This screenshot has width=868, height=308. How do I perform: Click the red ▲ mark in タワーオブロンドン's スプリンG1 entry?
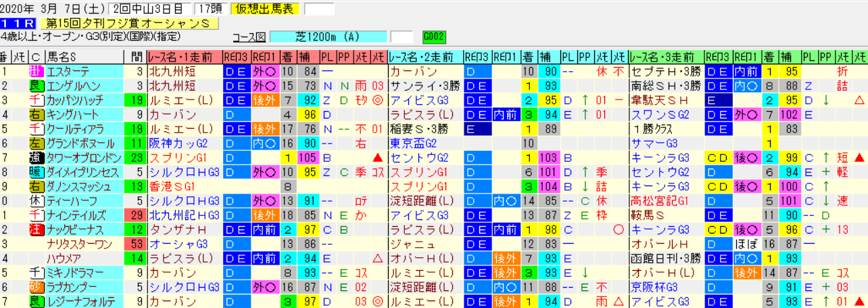click(379, 158)
